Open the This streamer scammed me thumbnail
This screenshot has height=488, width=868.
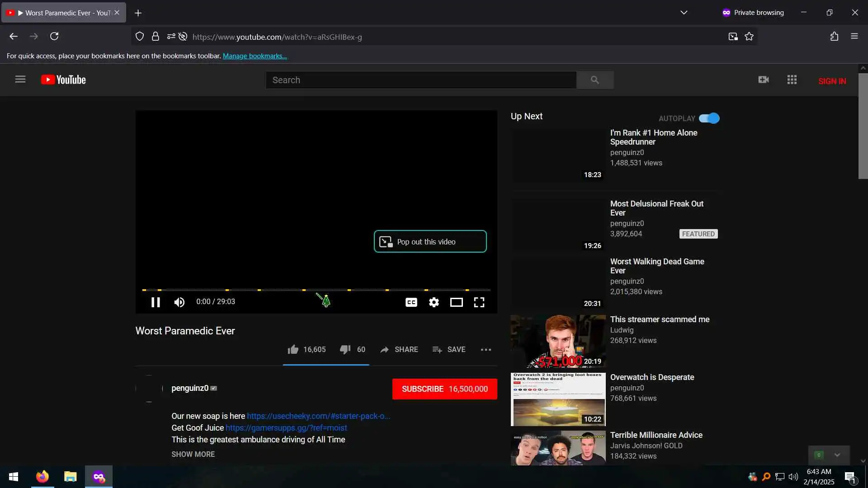[558, 341]
